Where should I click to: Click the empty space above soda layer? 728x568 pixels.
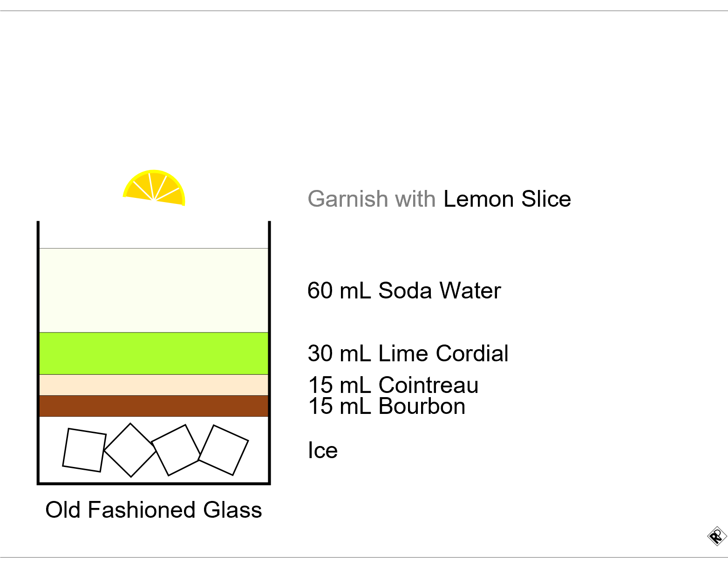(x=154, y=235)
